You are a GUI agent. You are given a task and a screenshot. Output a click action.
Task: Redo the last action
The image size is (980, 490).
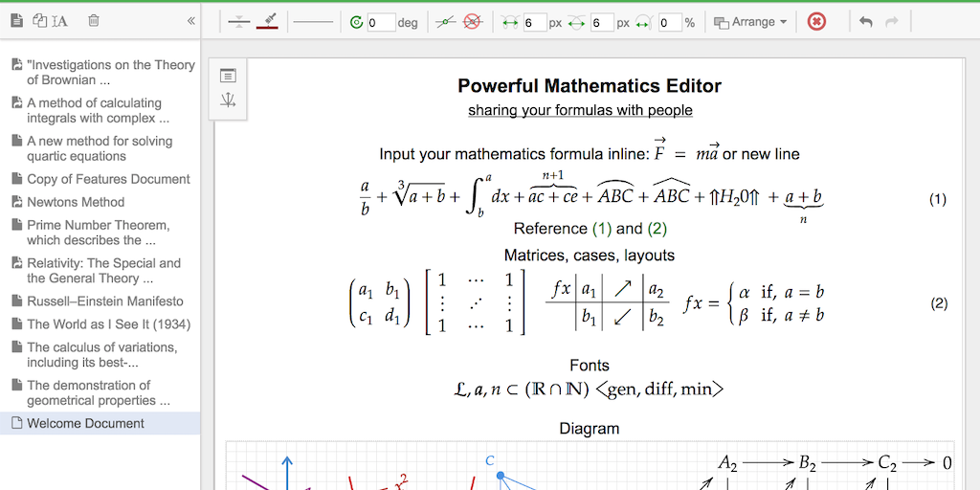[x=892, y=22]
